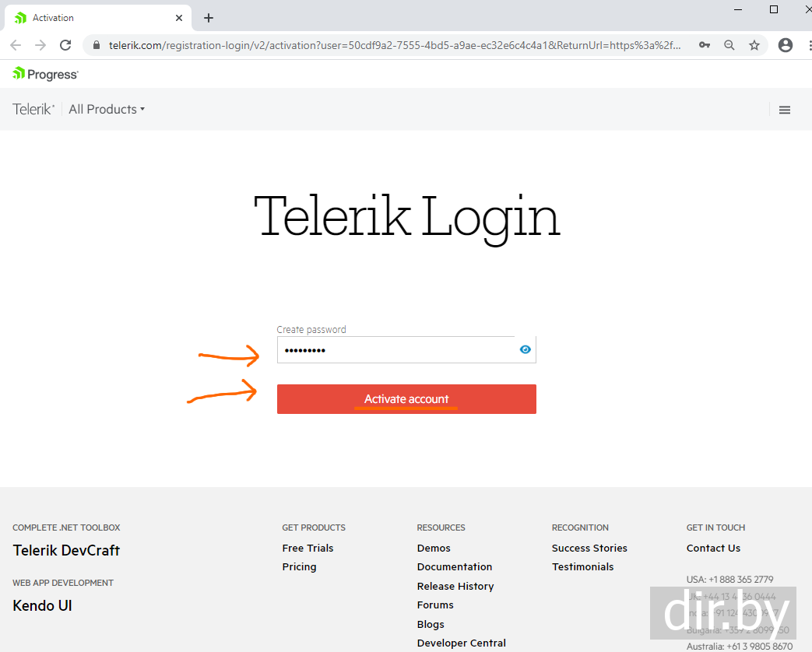
Task: Open the hamburger menu icon
Action: coord(785,110)
